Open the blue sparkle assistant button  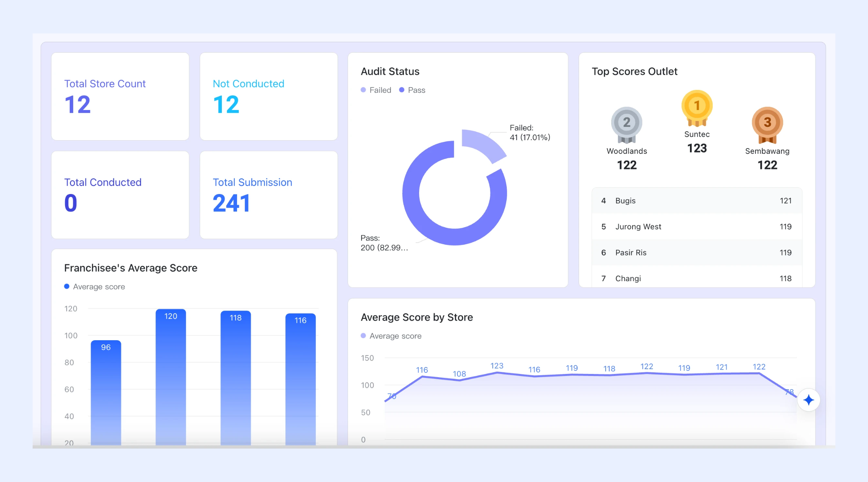809,400
